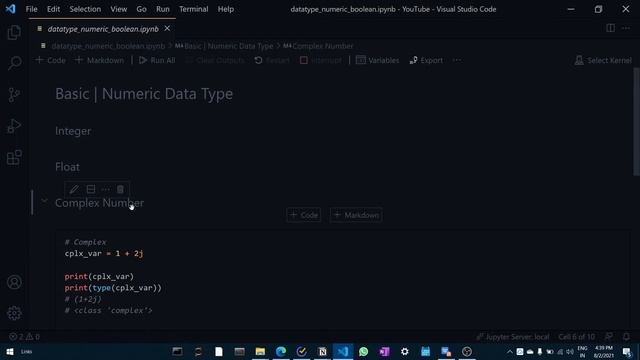640x360 pixels.
Task: Click the Complex Number heading
Action: coord(99,203)
